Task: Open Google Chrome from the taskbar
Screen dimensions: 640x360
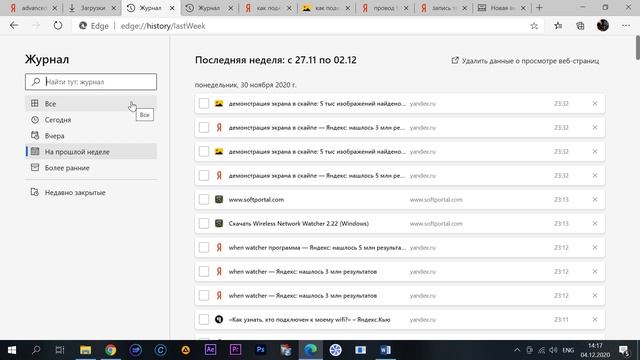Action: (110, 350)
